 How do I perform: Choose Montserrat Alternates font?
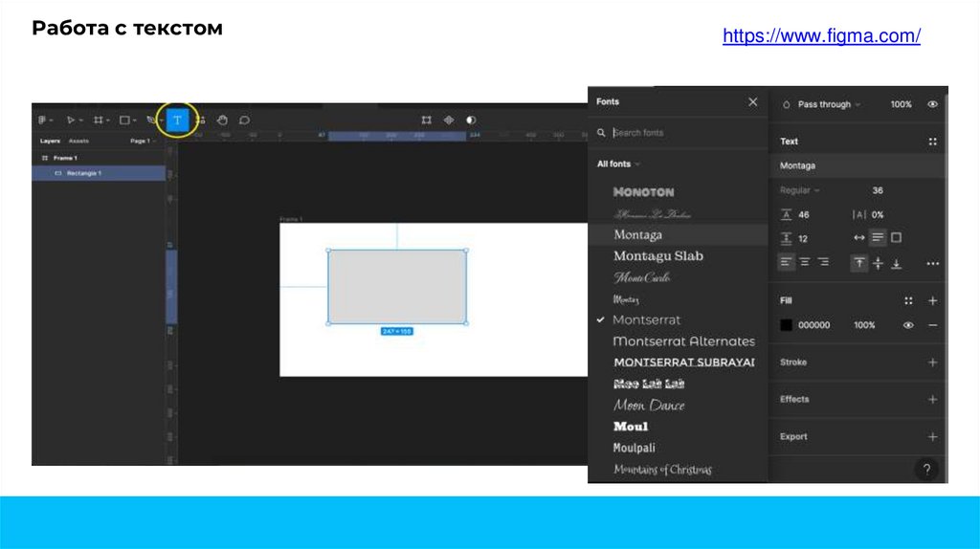coord(683,341)
